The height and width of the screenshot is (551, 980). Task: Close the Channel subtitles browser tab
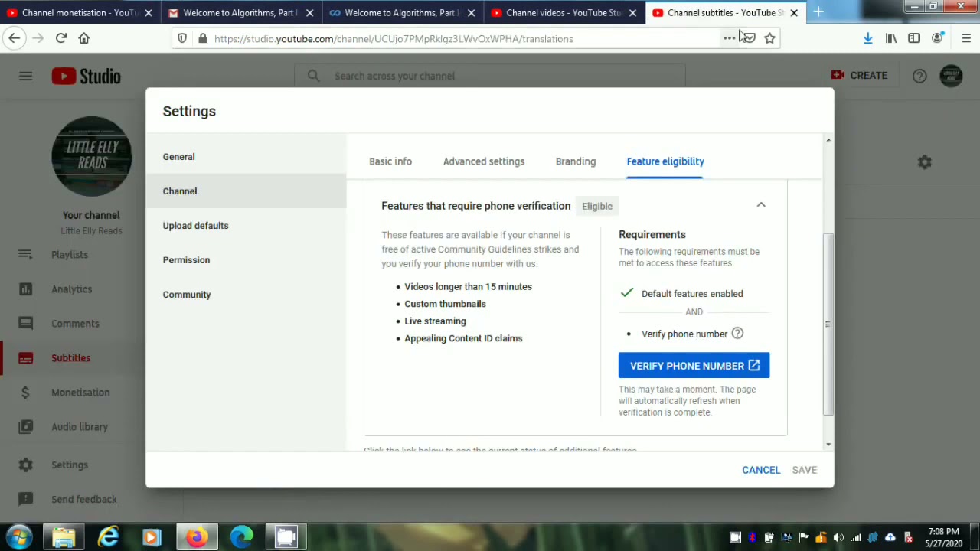tap(794, 12)
